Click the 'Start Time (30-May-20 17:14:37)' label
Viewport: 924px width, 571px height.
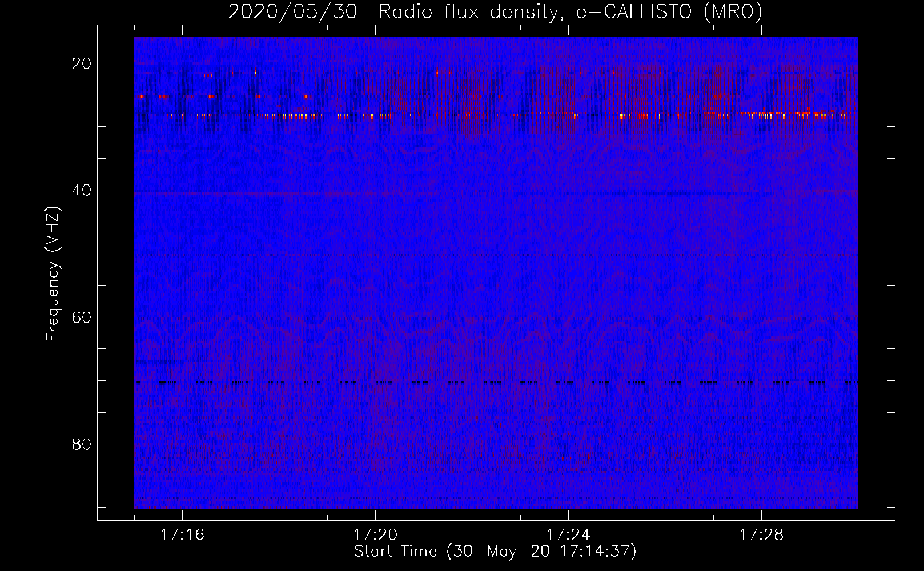pos(495,552)
